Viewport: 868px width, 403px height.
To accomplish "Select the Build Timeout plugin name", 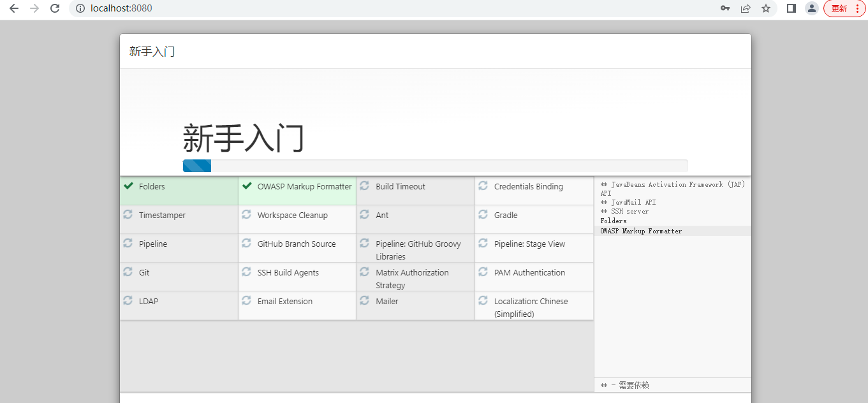I will pos(401,187).
